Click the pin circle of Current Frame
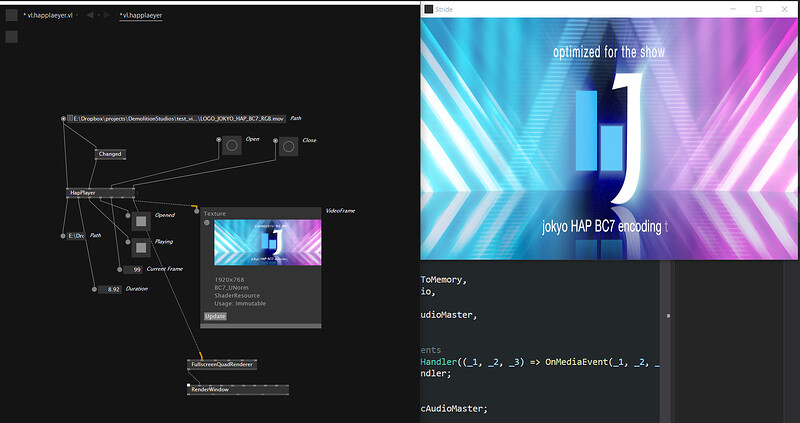800x423 pixels. 119,269
